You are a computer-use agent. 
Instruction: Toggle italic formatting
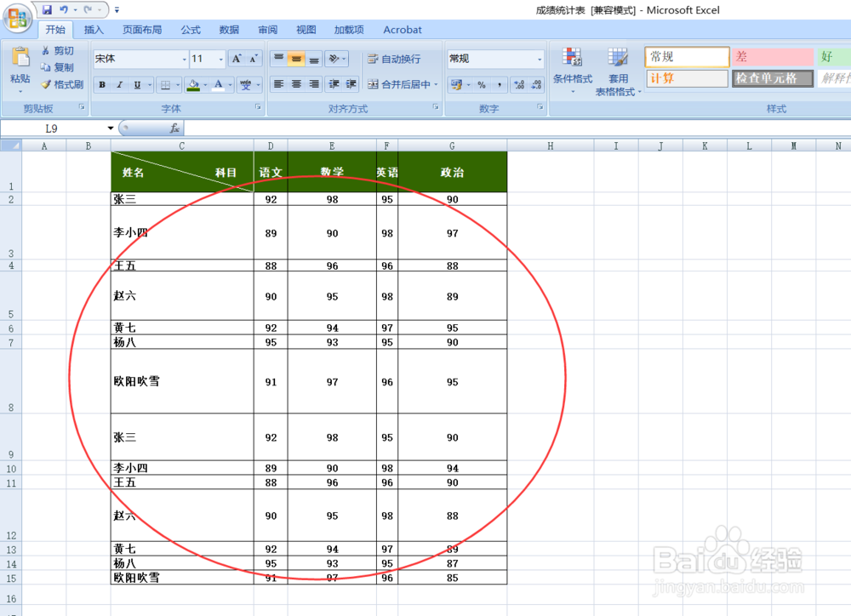pyautogui.click(x=119, y=85)
